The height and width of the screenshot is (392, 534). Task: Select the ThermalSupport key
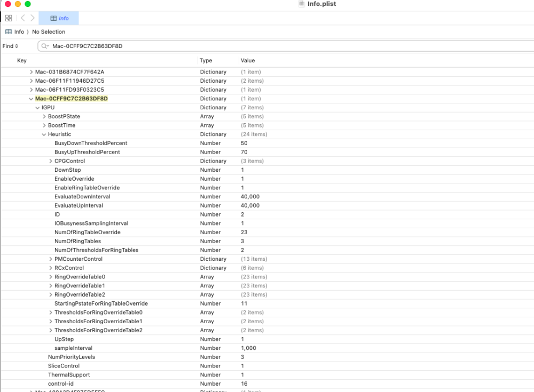pos(69,374)
